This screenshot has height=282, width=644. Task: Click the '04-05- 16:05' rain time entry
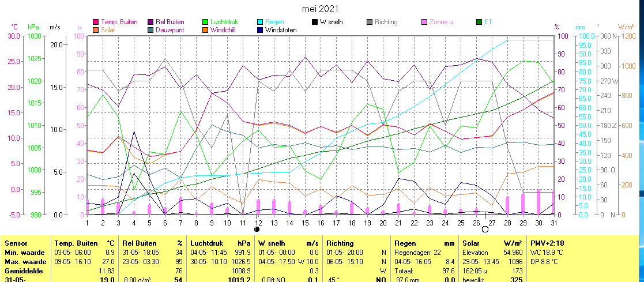[413, 262]
